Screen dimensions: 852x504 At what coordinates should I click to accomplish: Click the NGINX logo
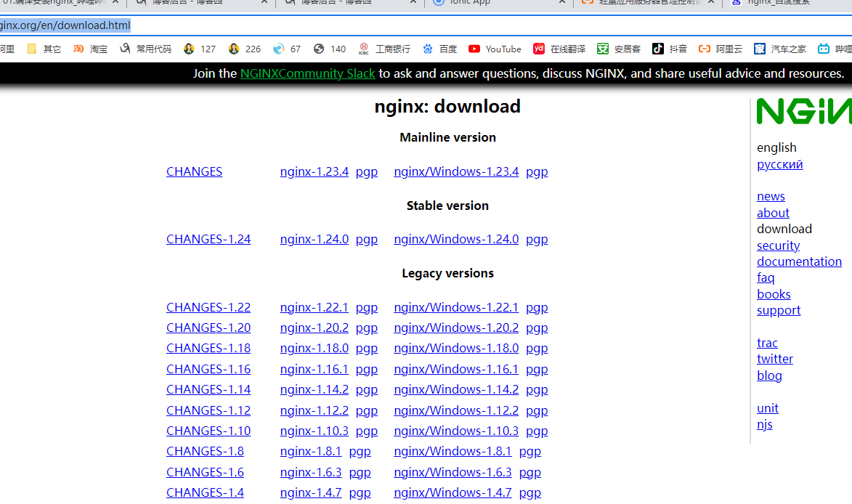(804, 111)
